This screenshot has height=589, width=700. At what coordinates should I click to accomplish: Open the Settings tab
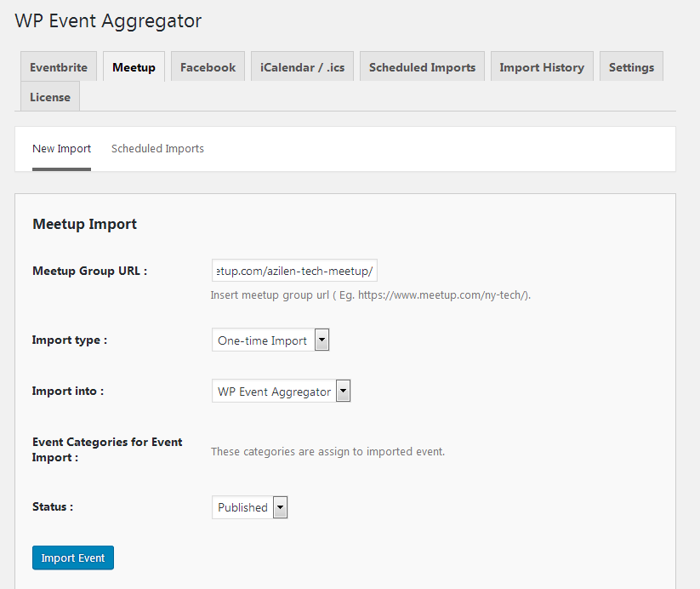click(631, 66)
